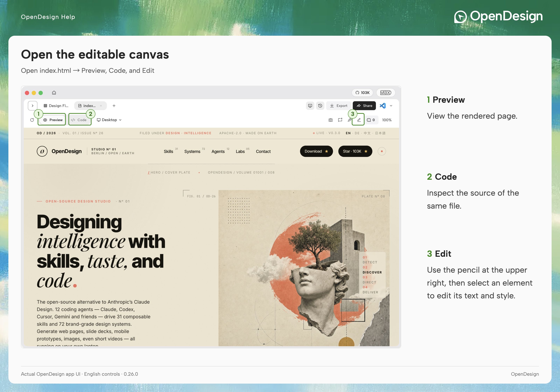This screenshot has width=560, height=392.
Task: Click the Contact nav link
Action: tap(263, 152)
